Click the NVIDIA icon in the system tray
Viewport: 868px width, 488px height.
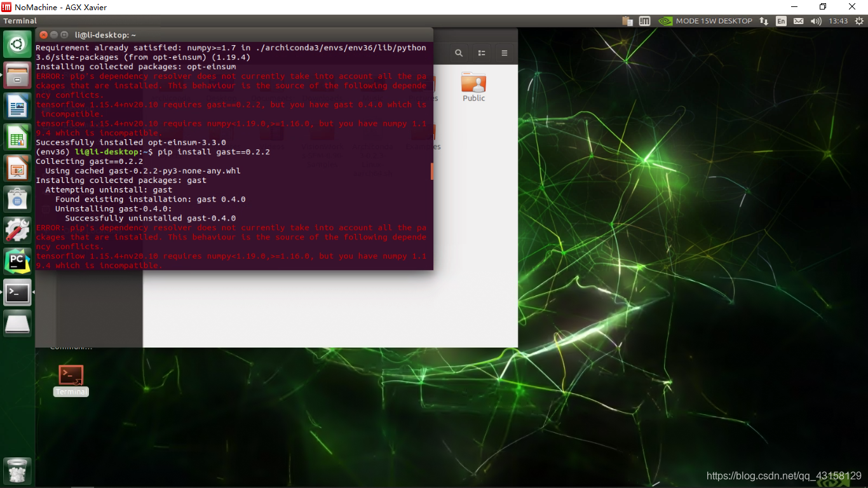pyautogui.click(x=665, y=20)
